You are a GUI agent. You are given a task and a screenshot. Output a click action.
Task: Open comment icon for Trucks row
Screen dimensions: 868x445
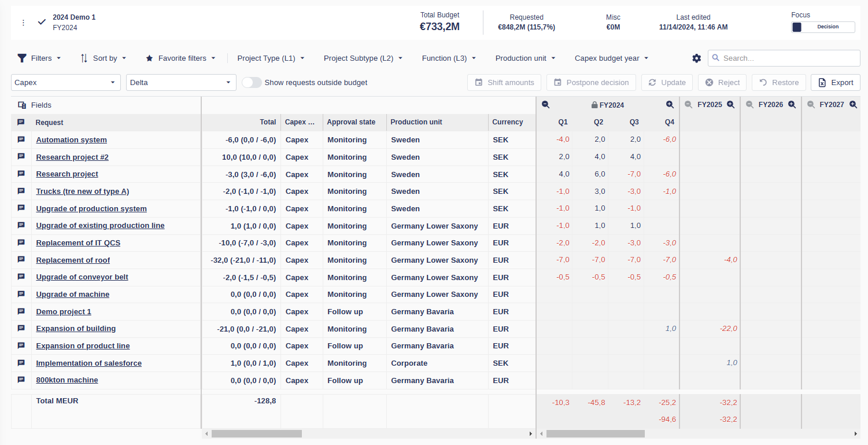(21, 191)
